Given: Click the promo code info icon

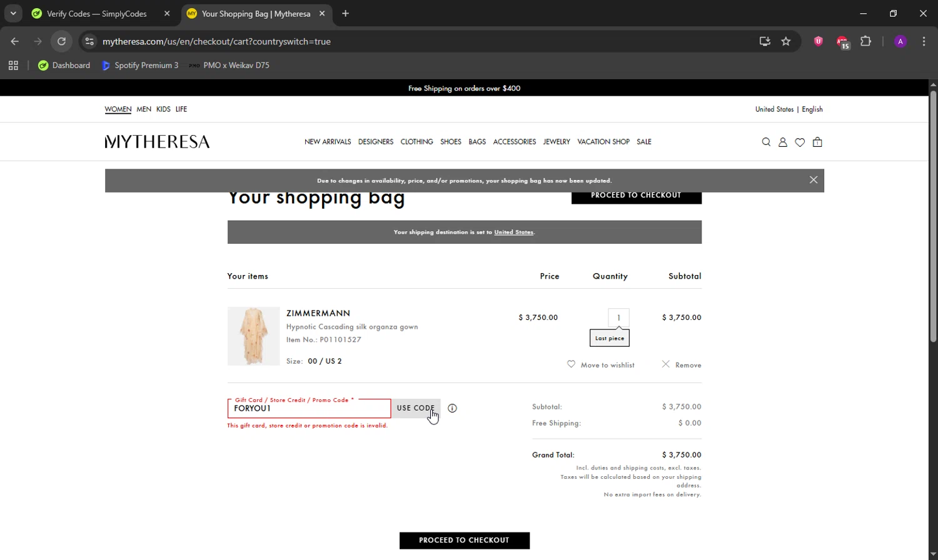Looking at the screenshot, I should coord(452,408).
